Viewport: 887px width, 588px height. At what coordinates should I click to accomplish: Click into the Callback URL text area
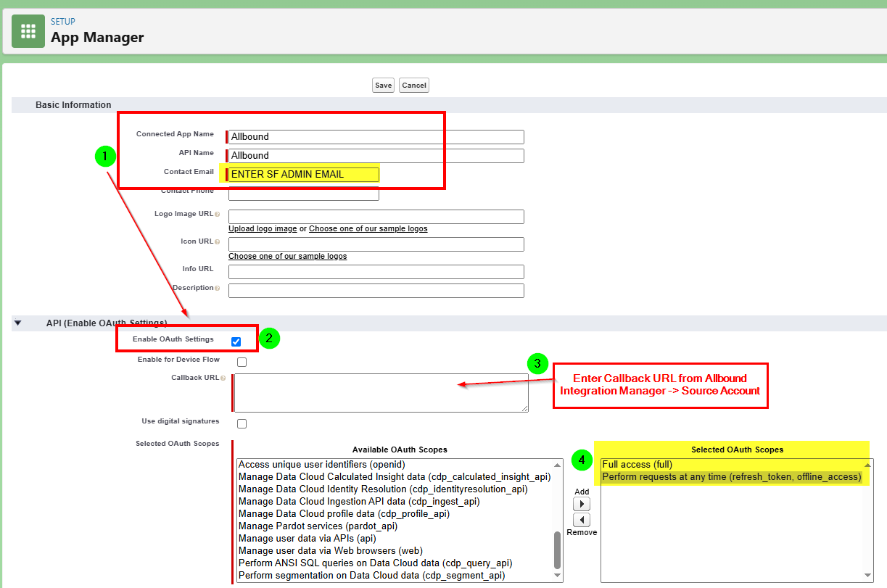pos(381,393)
